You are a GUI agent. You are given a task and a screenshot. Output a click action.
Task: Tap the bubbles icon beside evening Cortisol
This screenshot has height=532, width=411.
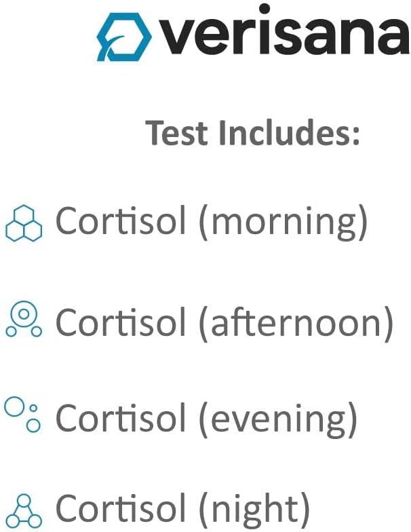[24, 415]
